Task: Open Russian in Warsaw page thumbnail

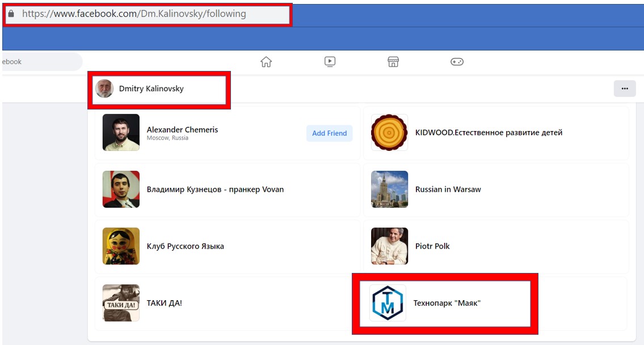Action: (x=389, y=189)
